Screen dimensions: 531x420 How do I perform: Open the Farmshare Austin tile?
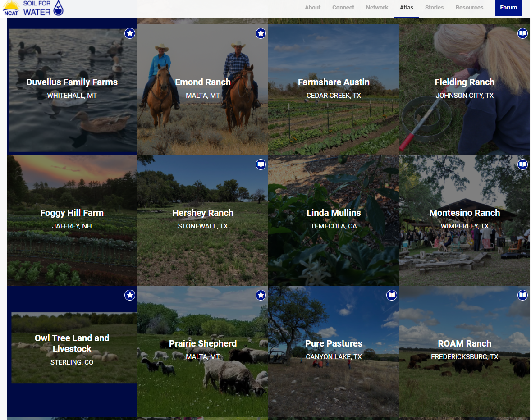point(334,90)
